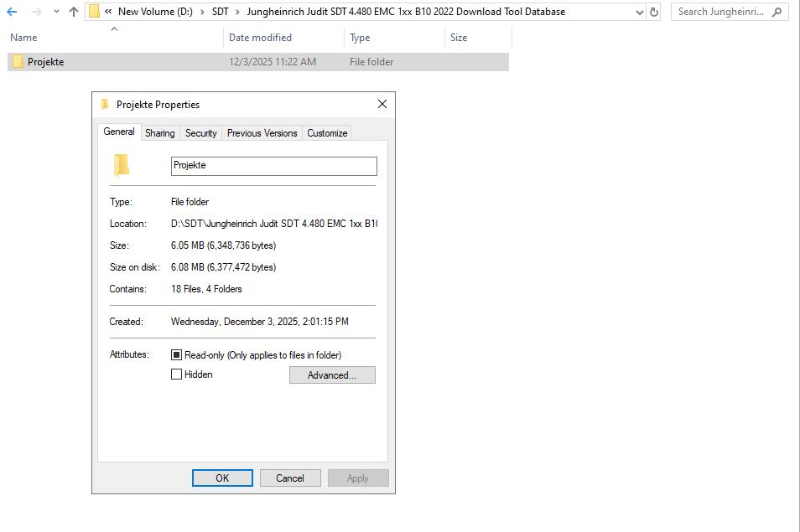
Task: Click the folder icon in address bar
Action: pyautogui.click(x=94, y=11)
